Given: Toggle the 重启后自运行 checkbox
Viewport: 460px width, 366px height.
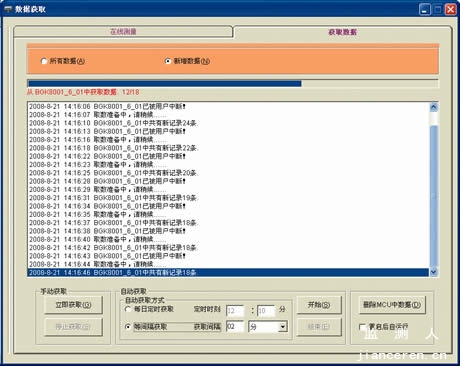Looking at the screenshot, I should coord(363,327).
